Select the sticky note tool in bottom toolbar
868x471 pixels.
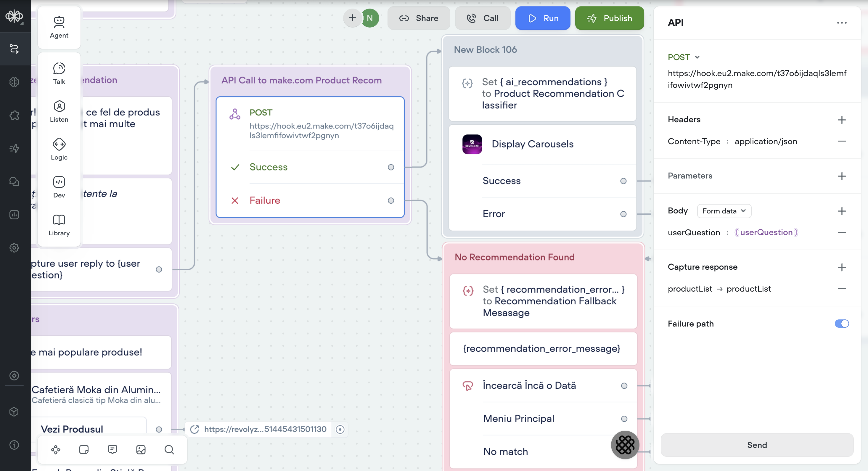[x=84, y=450]
